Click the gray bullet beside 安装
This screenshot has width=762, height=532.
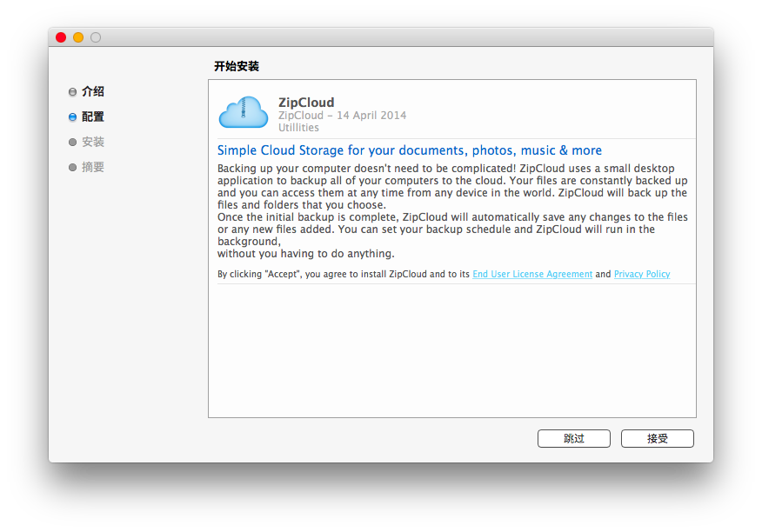[x=73, y=143]
